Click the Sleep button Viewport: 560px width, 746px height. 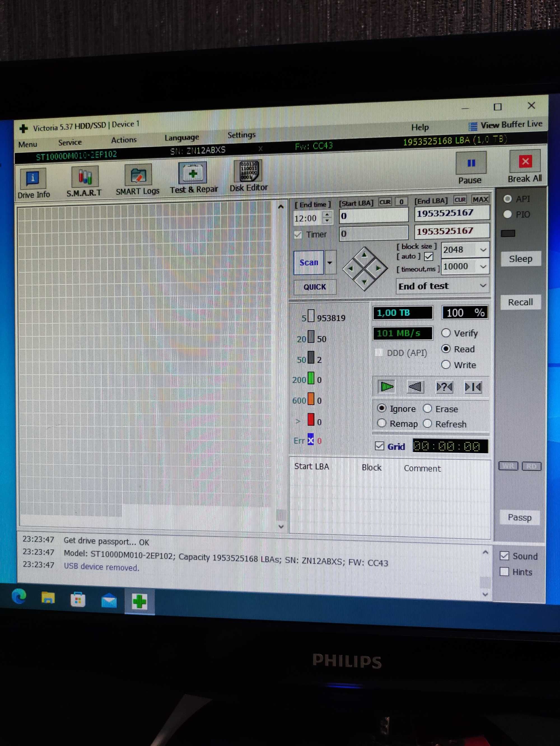(x=521, y=259)
